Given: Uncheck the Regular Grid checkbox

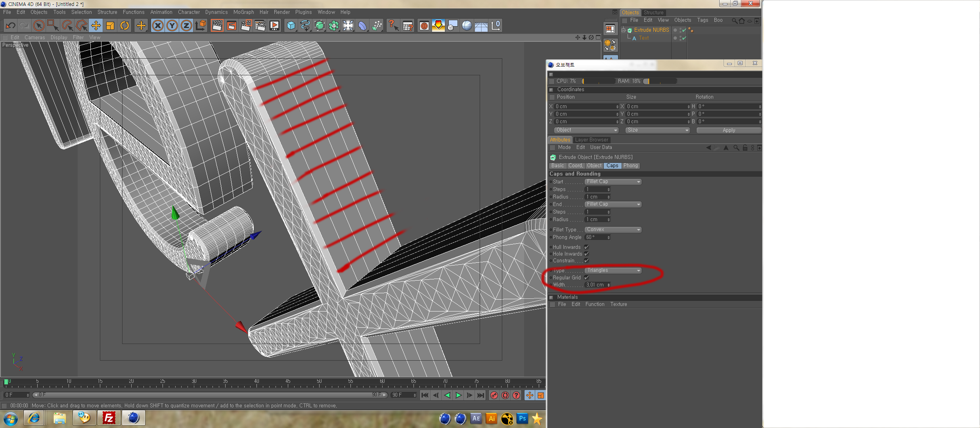Looking at the screenshot, I should click(x=586, y=278).
